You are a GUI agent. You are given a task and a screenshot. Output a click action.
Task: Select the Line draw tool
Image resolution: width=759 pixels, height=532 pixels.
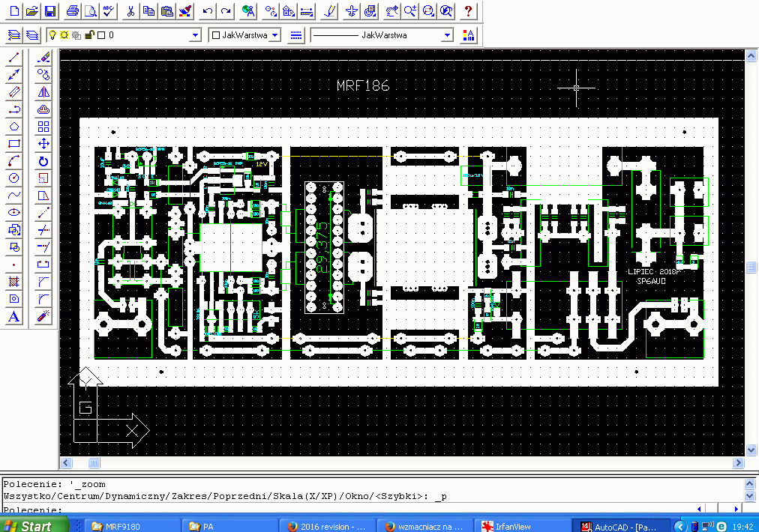(13, 58)
